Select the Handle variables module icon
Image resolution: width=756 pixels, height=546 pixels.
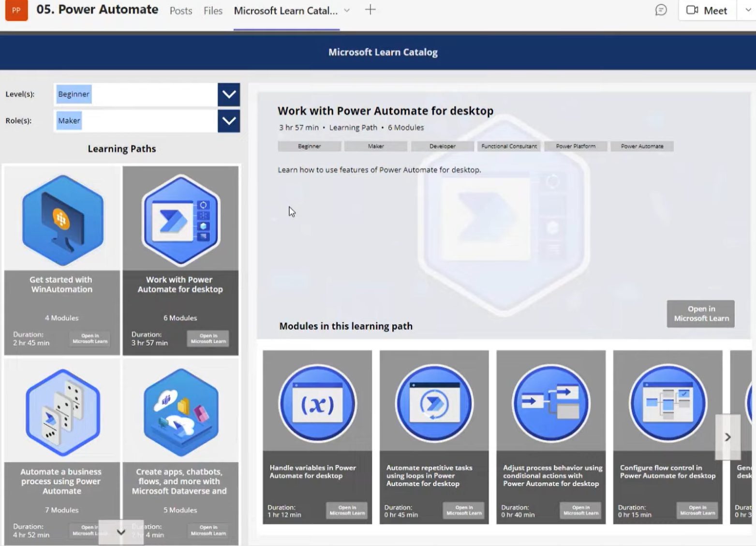tap(317, 403)
